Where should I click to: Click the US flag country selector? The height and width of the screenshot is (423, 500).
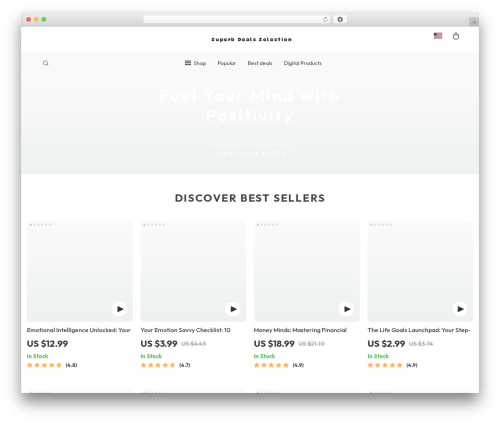coord(438,36)
